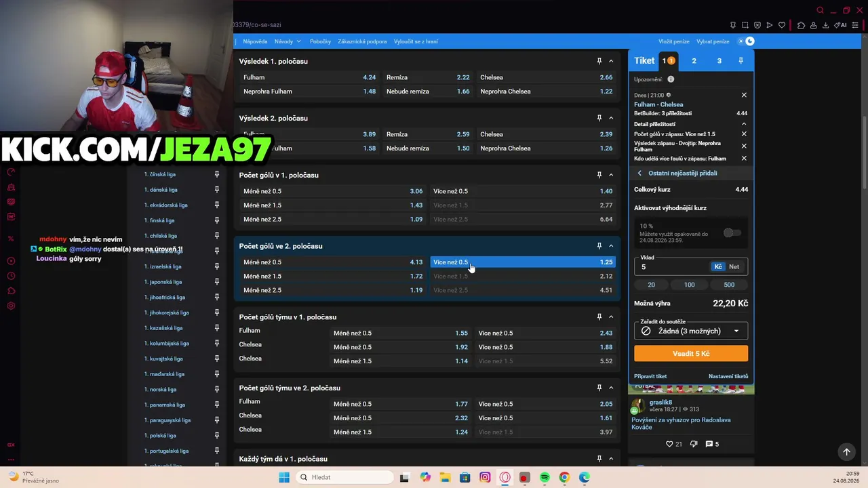
Task: Select Kč stake currency option
Action: (718, 267)
